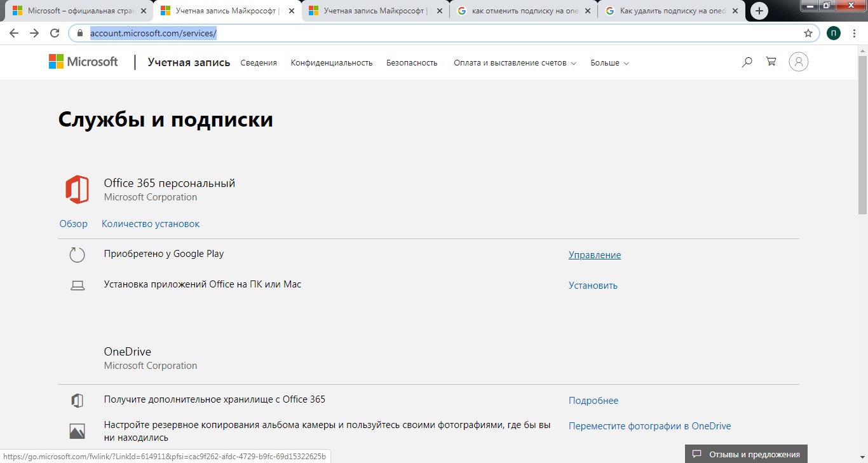Open the shopping cart icon
Viewport: 868px width, 463px height.
[771, 62]
